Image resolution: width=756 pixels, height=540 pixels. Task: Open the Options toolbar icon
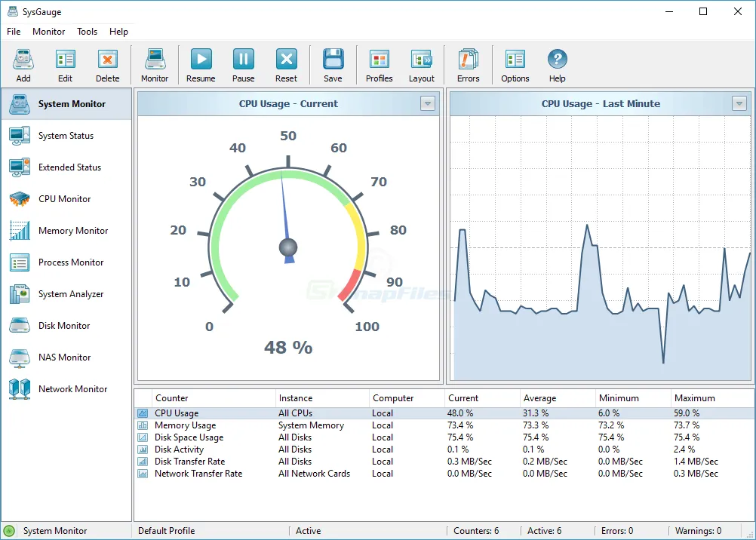(x=515, y=66)
